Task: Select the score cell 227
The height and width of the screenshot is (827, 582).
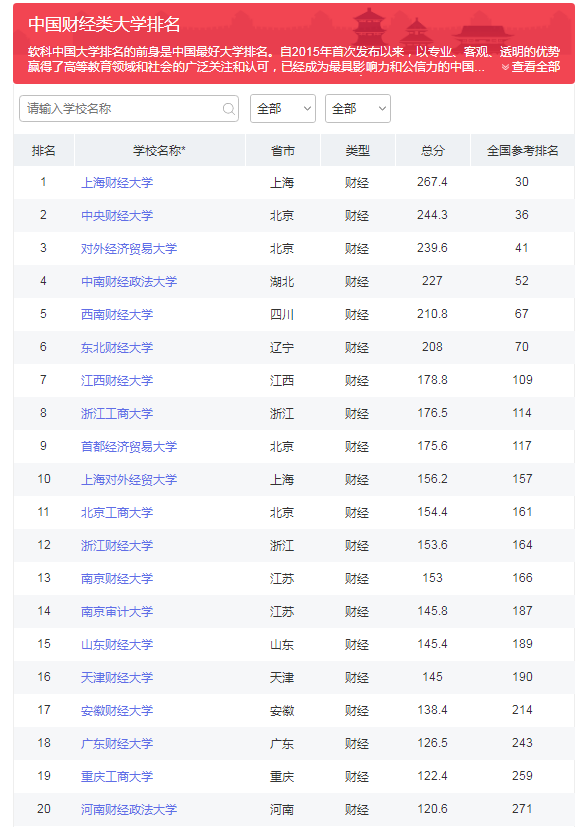Action: click(x=432, y=281)
